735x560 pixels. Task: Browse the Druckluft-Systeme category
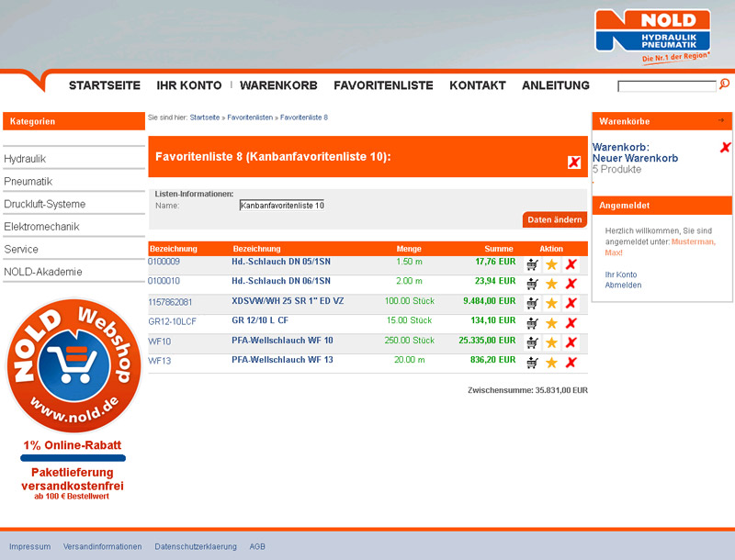(x=44, y=204)
